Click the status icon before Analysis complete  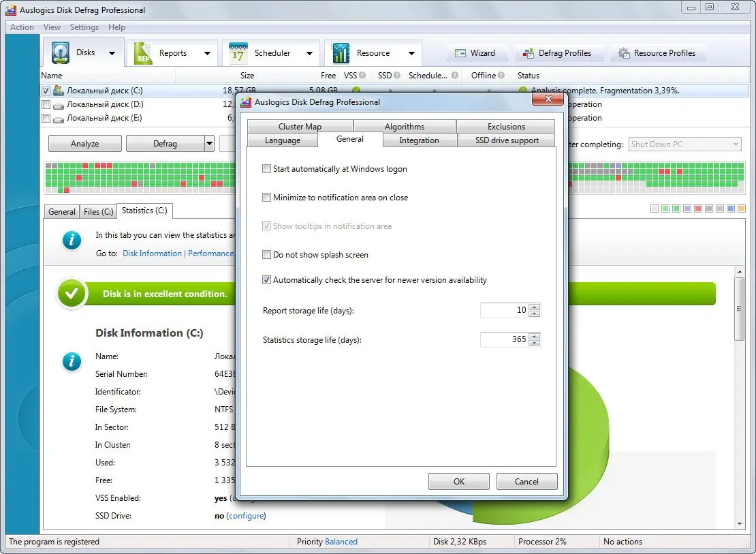522,90
